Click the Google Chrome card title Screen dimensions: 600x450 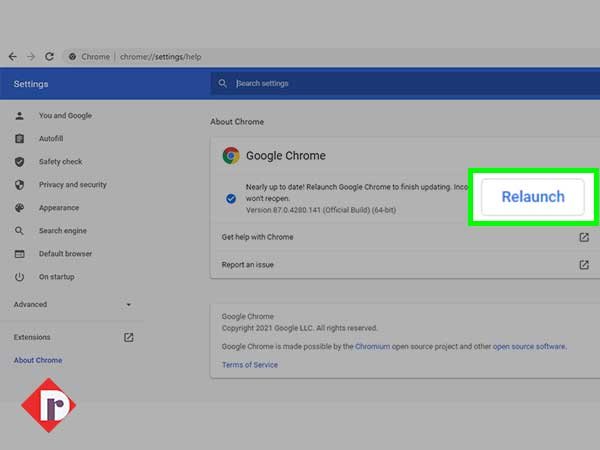pos(286,156)
